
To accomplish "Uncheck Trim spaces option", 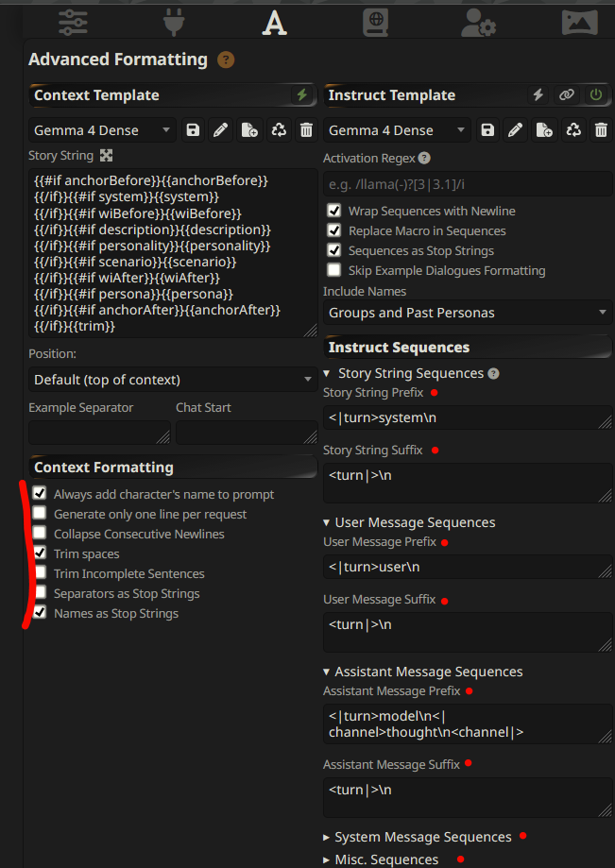I will [40, 553].
